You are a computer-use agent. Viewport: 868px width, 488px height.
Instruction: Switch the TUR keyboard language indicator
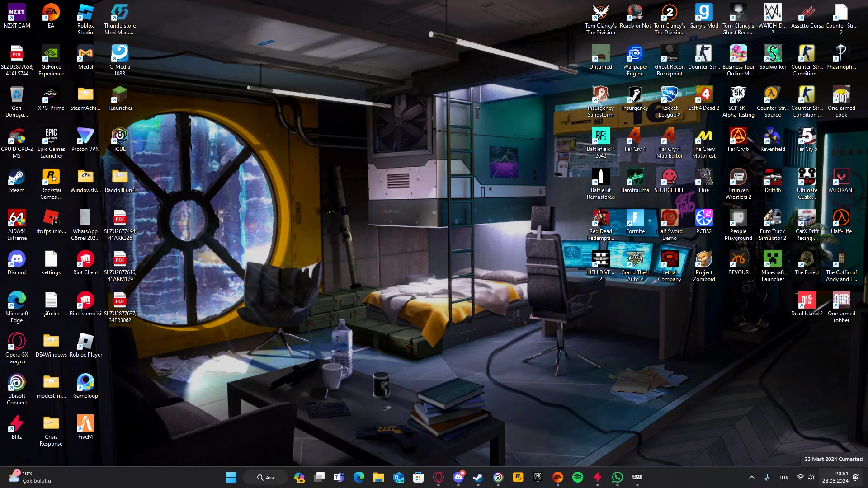click(783, 478)
